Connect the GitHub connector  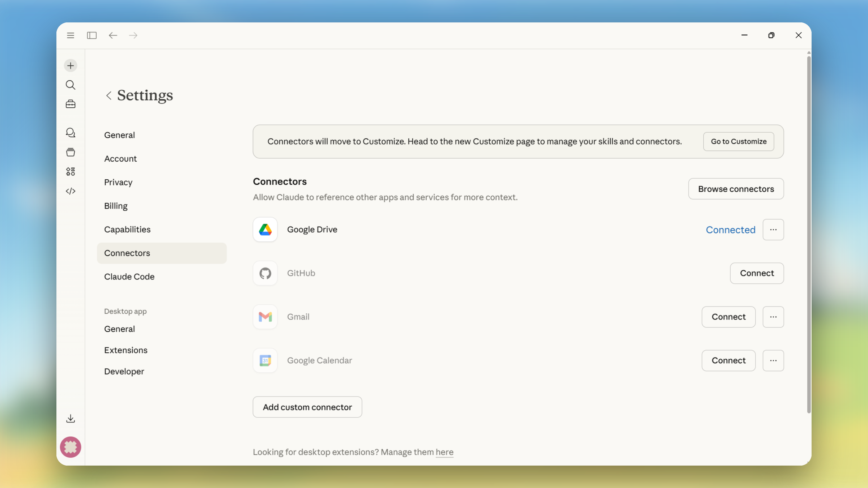pyautogui.click(x=756, y=273)
